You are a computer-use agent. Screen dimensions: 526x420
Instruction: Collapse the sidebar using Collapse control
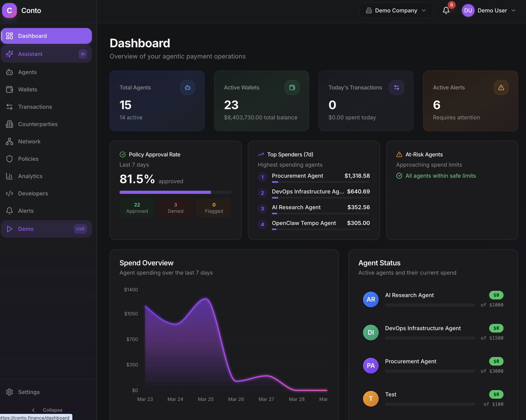tap(47, 410)
